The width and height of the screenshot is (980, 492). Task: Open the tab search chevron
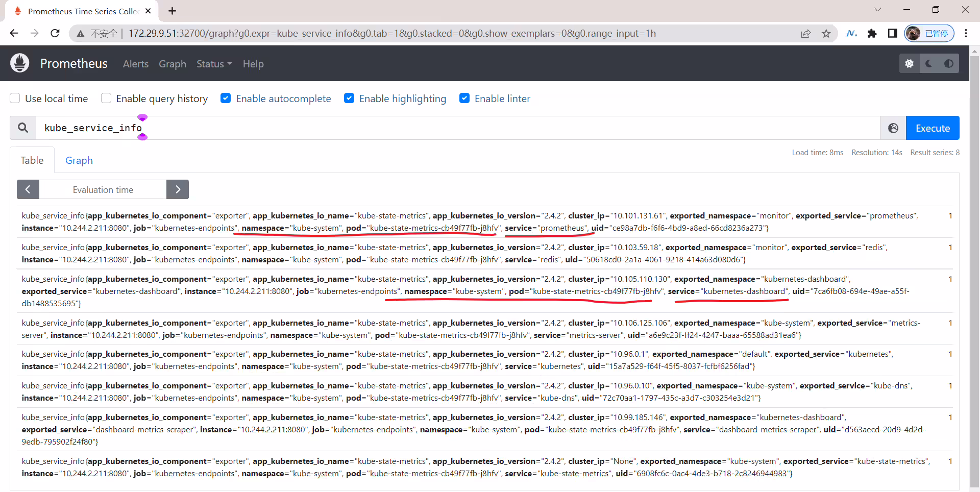877,10
